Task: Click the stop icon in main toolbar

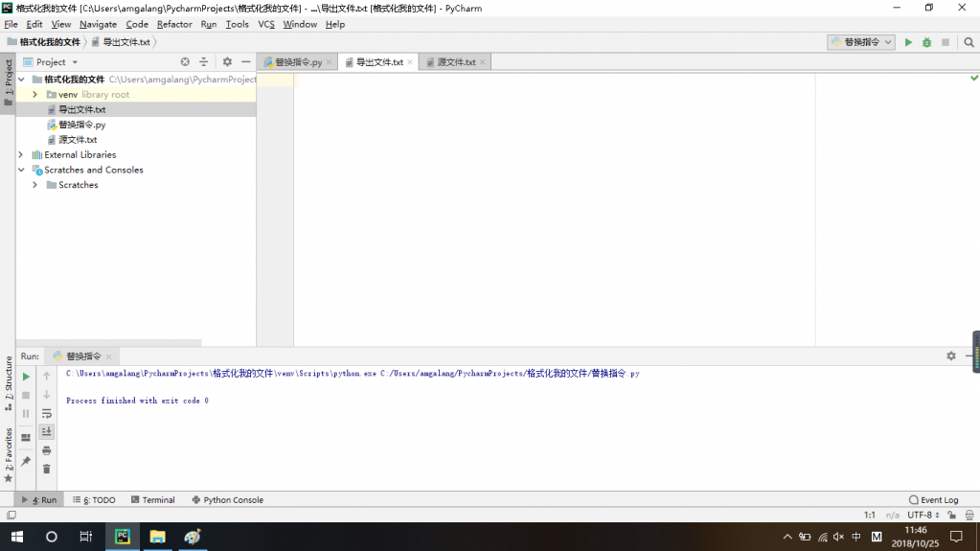Action: pos(946,42)
